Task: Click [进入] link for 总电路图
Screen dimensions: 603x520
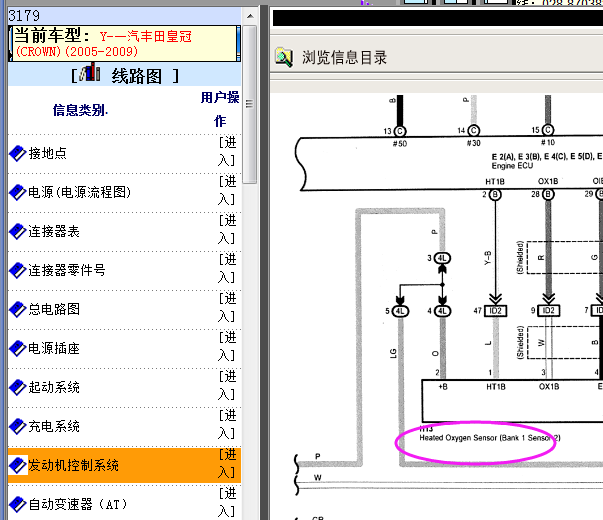Action: (227, 307)
